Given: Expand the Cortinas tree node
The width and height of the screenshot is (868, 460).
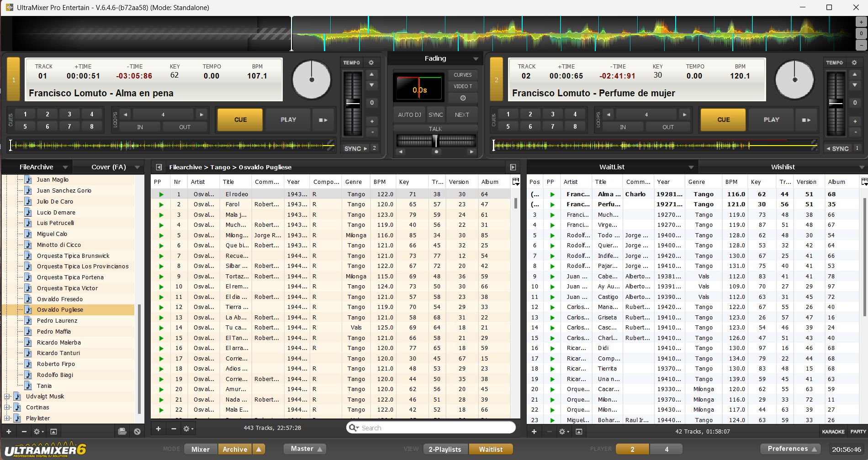Looking at the screenshot, I should pyautogui.click(x=7, y=408).
